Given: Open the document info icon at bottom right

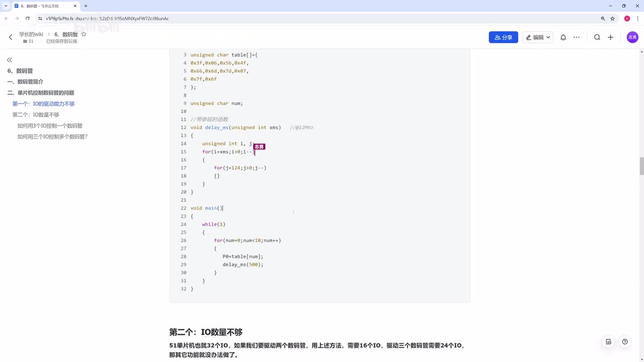Looking at the screenshot, I should [608, 342].
